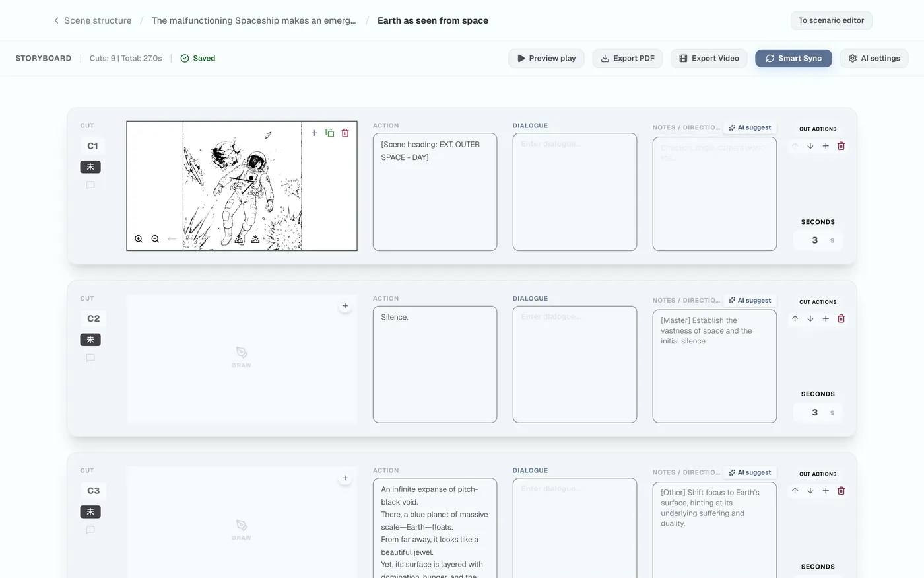Click the C1 cut label
This screenshot has height=578, width=924.
(x=93, y=146)
